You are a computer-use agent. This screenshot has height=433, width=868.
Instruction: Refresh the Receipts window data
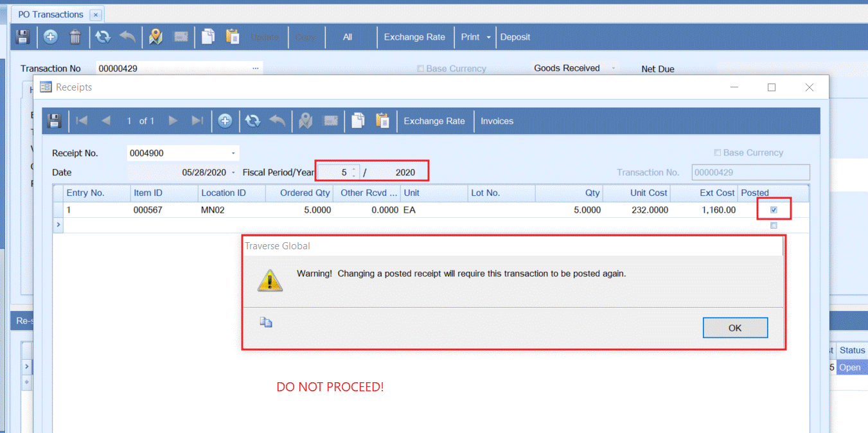tap(252, 121)
